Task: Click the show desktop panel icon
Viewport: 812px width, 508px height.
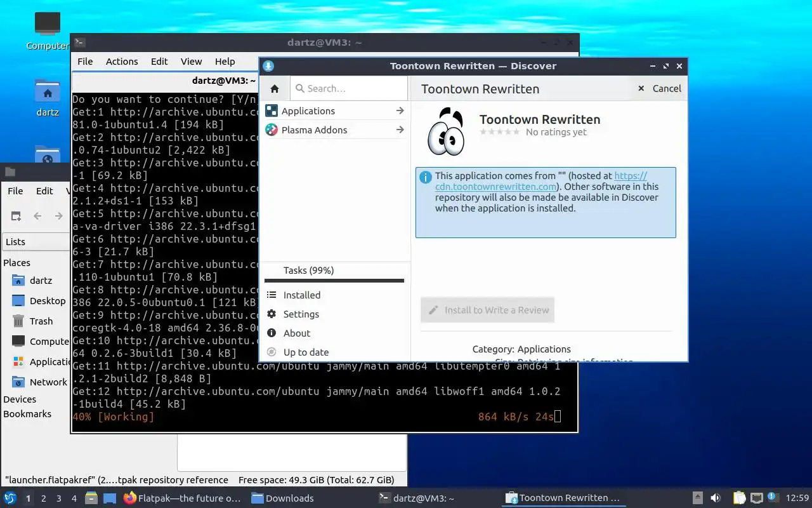Action: point(110,498)
